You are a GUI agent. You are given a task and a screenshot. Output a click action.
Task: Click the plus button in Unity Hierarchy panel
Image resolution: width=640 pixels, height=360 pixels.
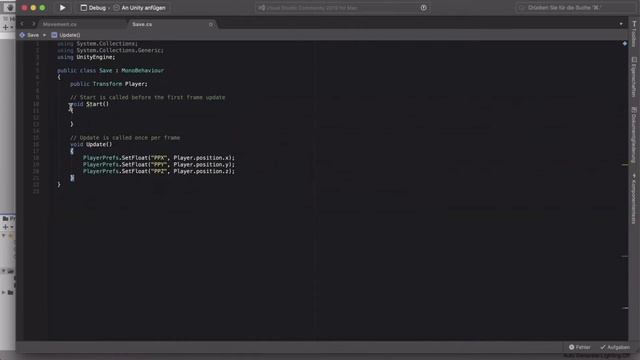pos(5,27)
